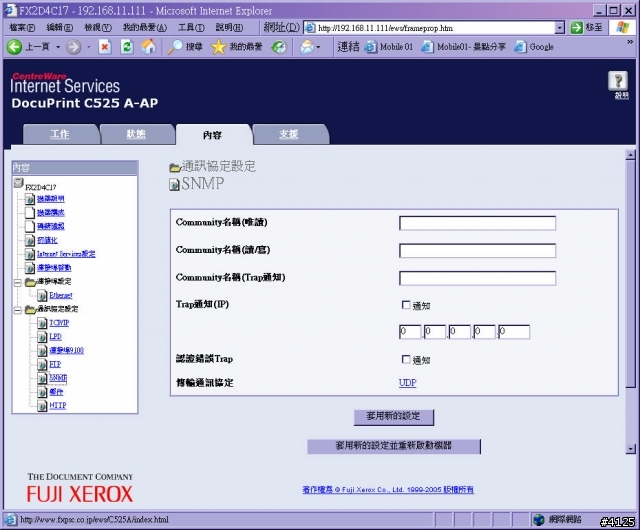Click the page scrollbar down arrow

pos(631,449)
